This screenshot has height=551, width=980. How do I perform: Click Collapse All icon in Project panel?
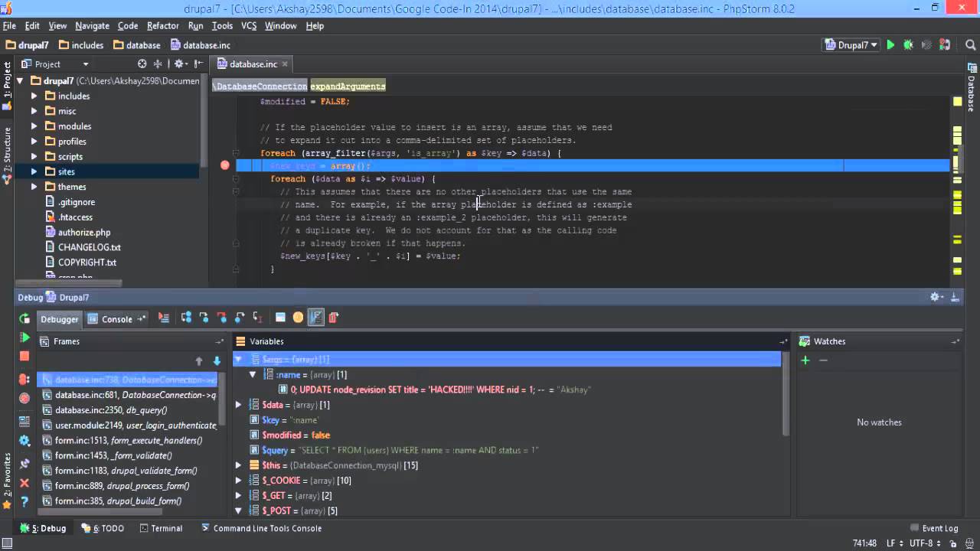pyautogui.click(x=158, y=64)
